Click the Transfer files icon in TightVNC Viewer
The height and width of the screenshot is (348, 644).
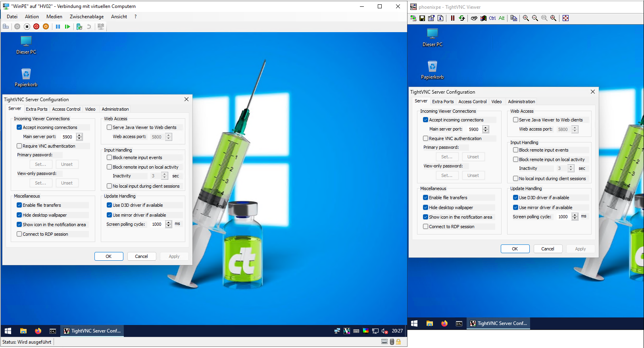[513, 18]
